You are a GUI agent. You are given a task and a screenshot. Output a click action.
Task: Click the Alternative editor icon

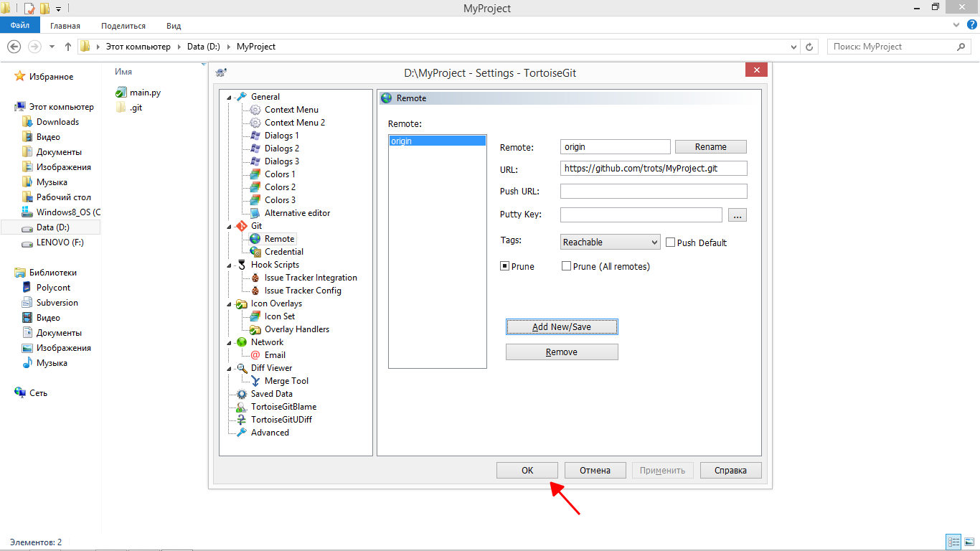(x=255, y=213)
